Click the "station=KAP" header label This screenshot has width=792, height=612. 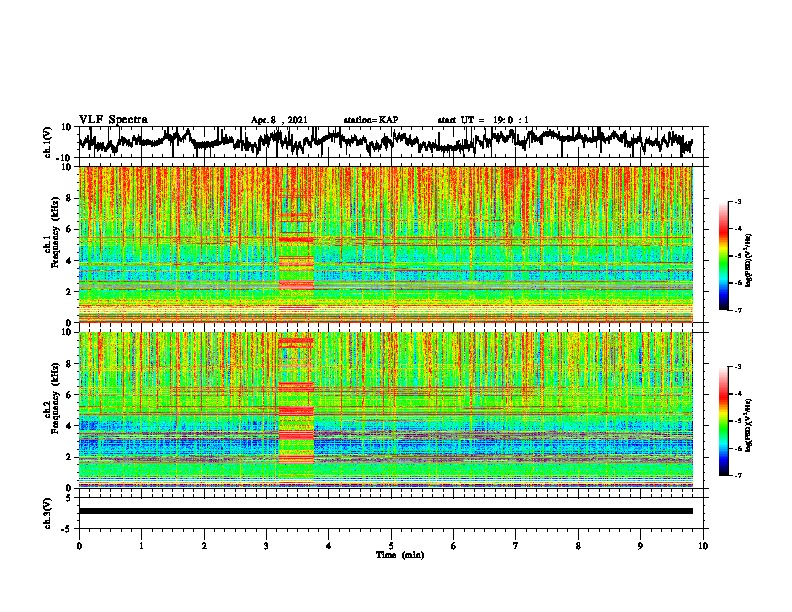pos(371,120)
